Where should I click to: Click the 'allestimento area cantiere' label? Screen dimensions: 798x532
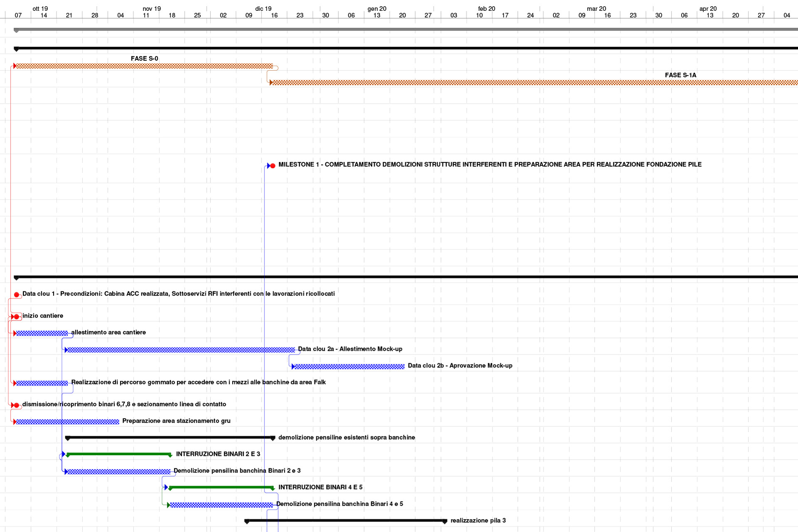tap(108, 332)
